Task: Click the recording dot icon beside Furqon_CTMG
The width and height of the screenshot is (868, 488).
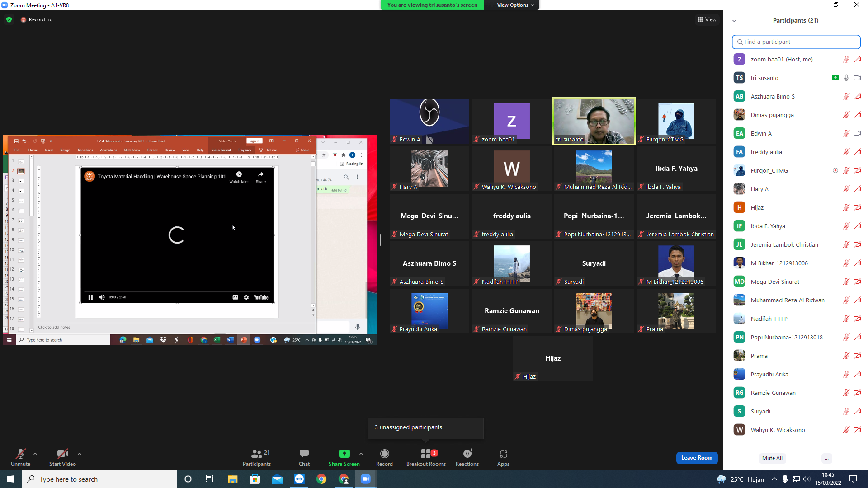Action: [x=835, y=170]
